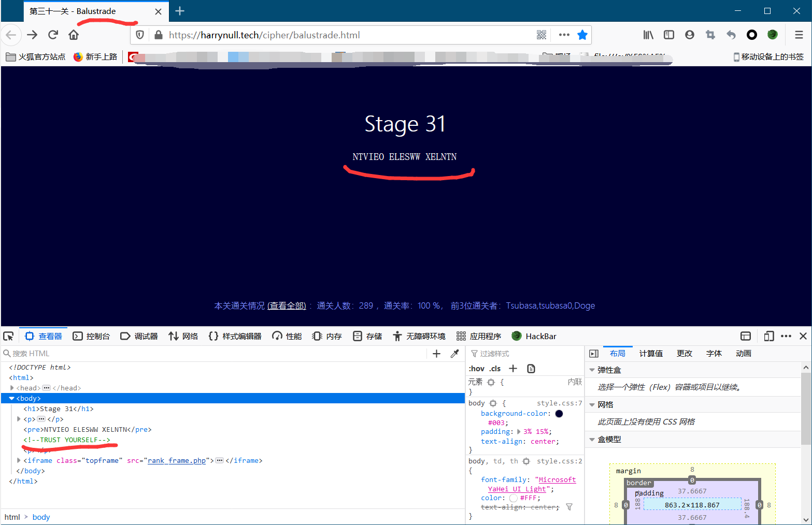Viewport: 812px width, 525px height.
Task: Open the Application (应用程序) tab
Action: click(x=479, y=336)
